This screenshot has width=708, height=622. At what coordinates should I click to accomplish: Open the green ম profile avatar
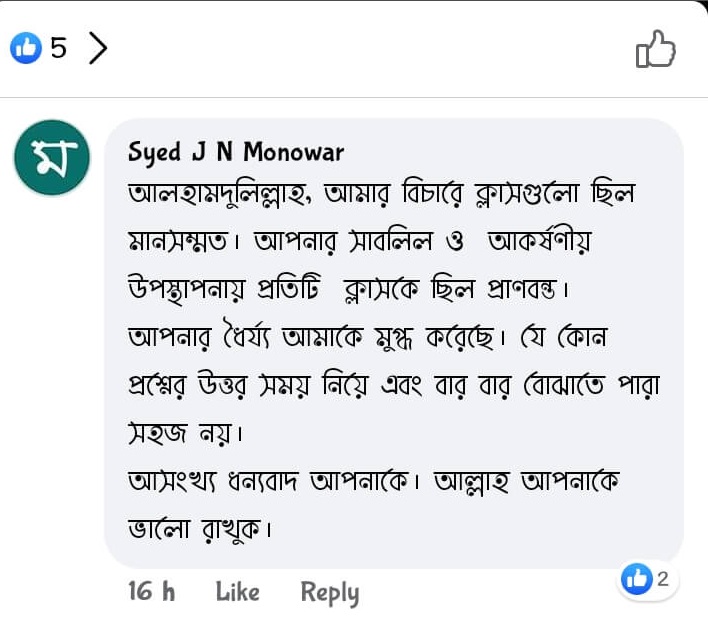pyautogui.click(x=52, y=158)
